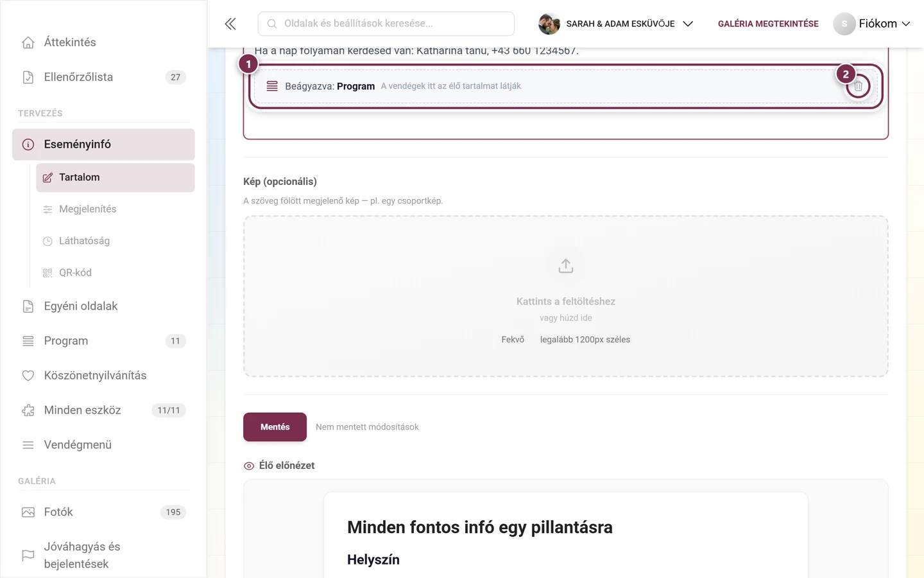Select QR-kód menu entry

click(x=116, y=273)
